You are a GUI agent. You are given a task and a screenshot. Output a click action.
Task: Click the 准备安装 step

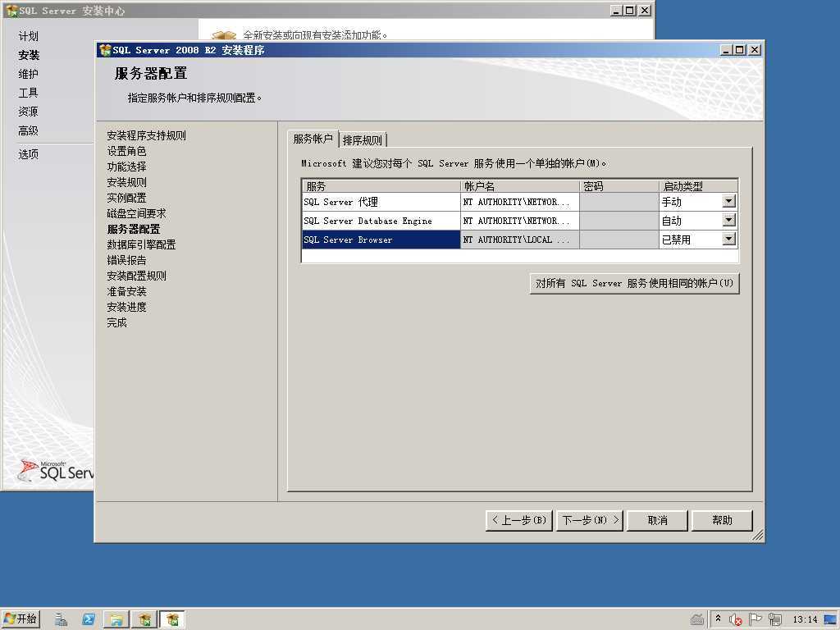tap(126, 291)
